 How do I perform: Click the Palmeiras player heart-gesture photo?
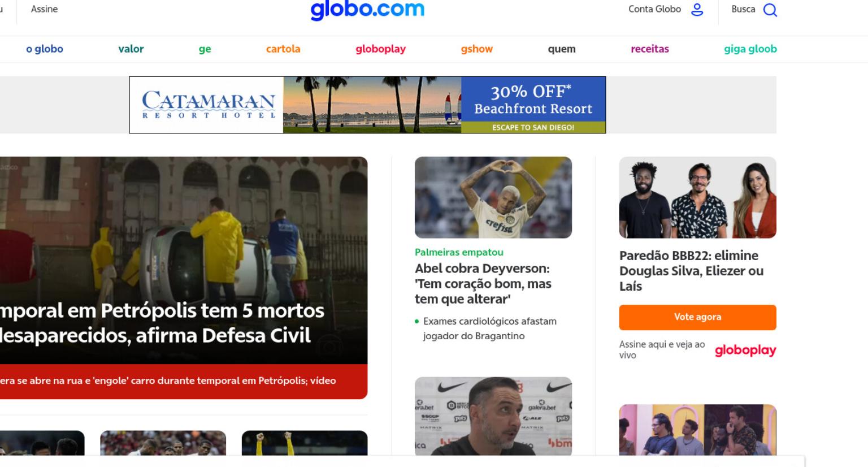coord(493,197)
